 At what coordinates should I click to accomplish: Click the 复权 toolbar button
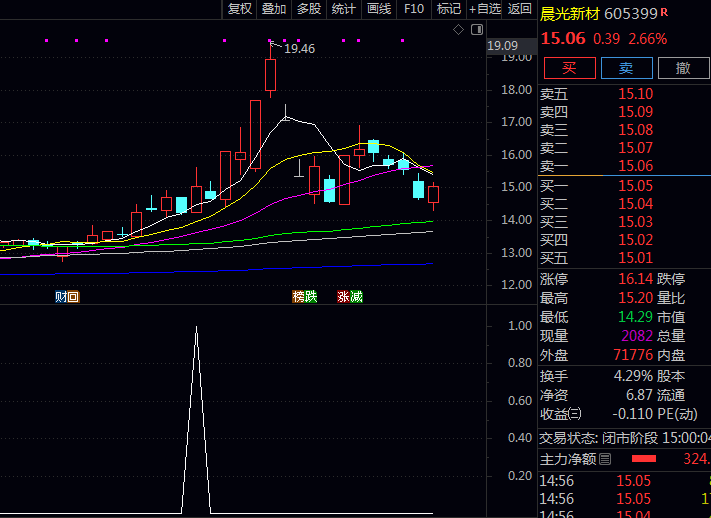coord(239,9)
